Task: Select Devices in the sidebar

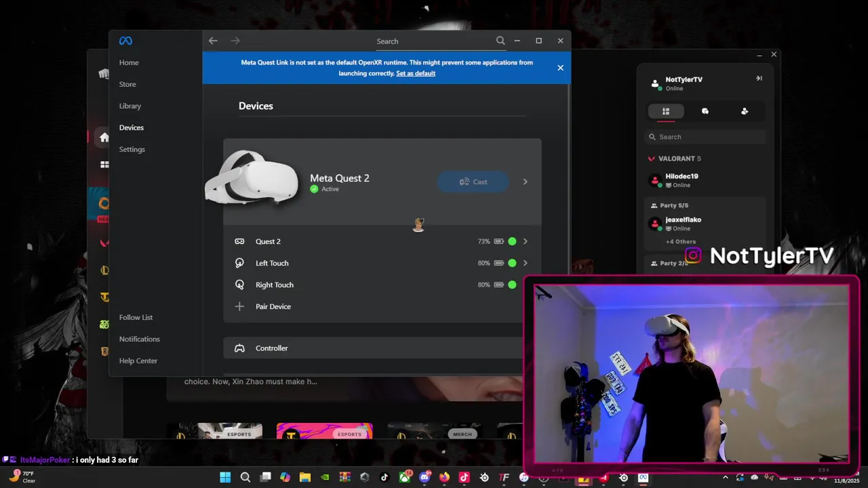Action: click(132, 127)
